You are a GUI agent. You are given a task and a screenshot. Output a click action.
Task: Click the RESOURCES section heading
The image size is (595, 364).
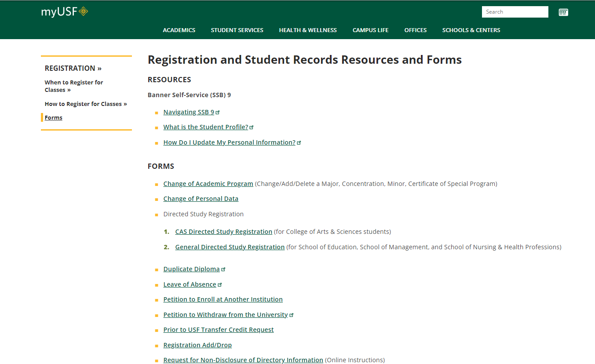[x=169, y=80]
